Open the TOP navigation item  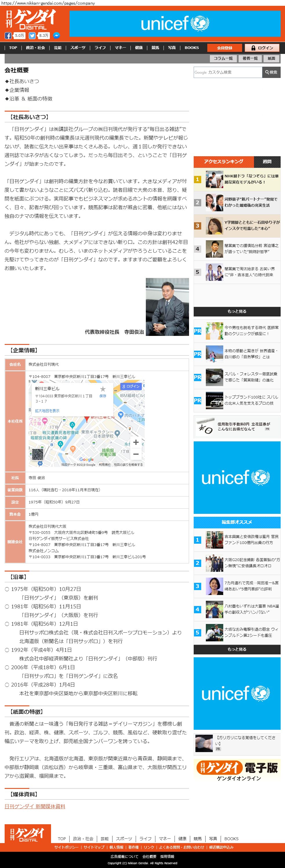tap(13, 48)
